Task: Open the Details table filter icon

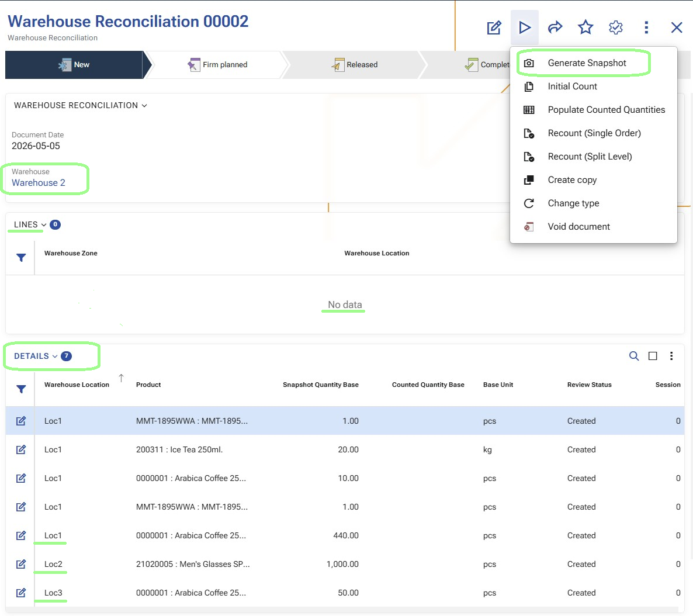Action: point(21,389)
